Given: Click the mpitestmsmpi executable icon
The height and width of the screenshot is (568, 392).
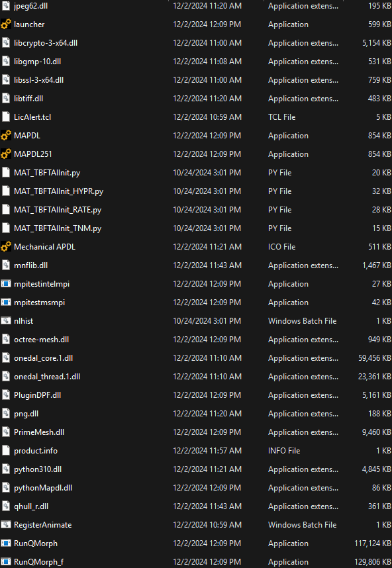Looking at the screenshot, I should 6,302.
